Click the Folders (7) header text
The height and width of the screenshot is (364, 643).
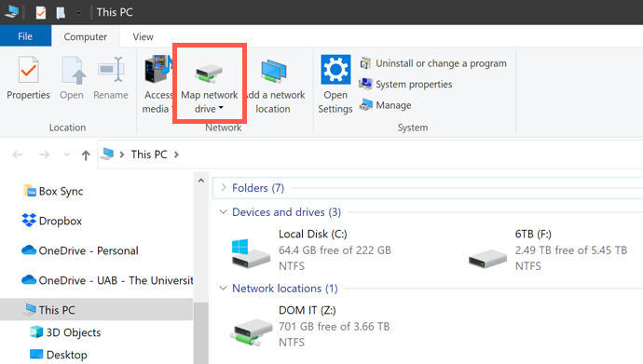pos(258,187)
